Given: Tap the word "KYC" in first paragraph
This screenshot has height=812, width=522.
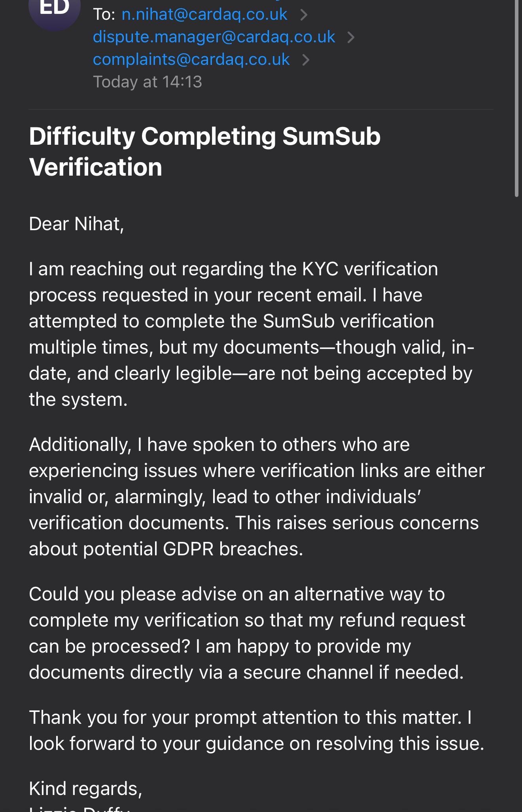Looking at the screenshot, I should [320, 269].
